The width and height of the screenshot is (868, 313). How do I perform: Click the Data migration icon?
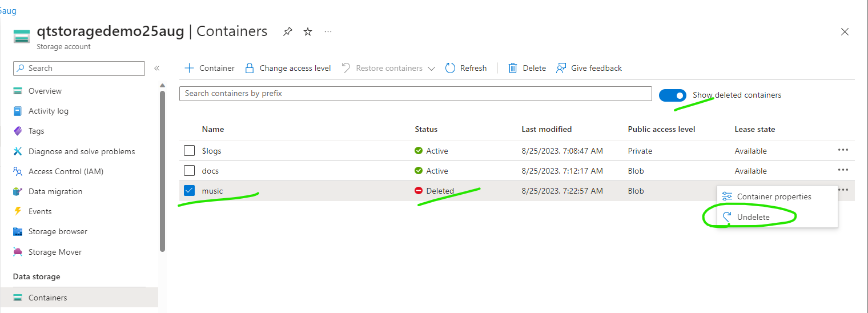pyautogui.click(x=18, y=191)
